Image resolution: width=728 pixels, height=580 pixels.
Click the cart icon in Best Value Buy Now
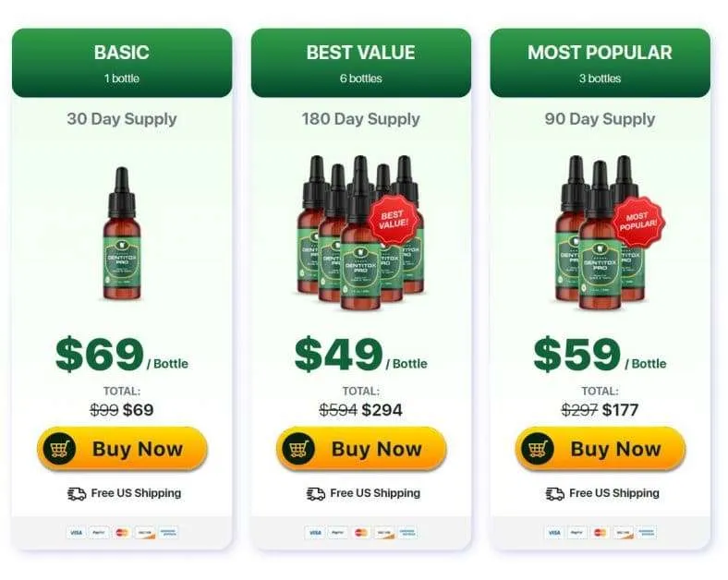pyautogui.click(x=298, y=449)
